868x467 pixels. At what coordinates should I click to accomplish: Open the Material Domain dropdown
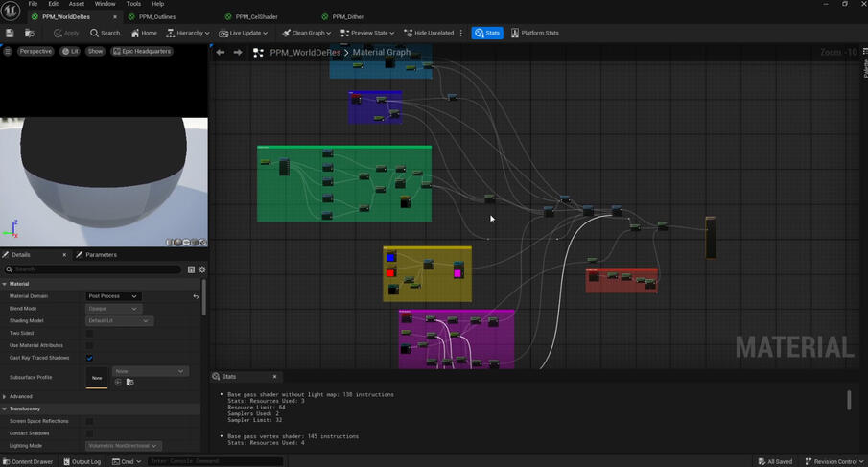point(113,296)
